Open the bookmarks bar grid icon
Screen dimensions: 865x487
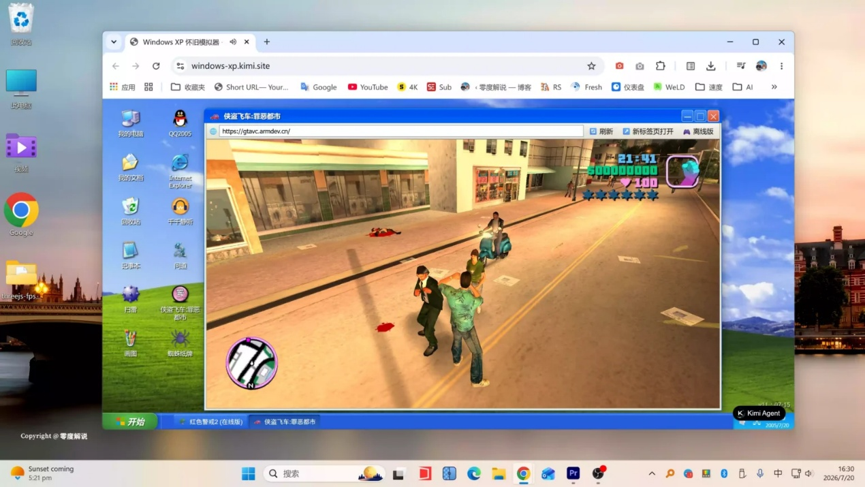point(148,87)
